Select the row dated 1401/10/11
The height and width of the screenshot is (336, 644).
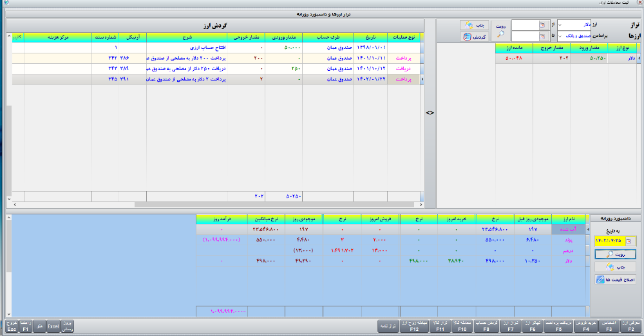pos(216,59)
